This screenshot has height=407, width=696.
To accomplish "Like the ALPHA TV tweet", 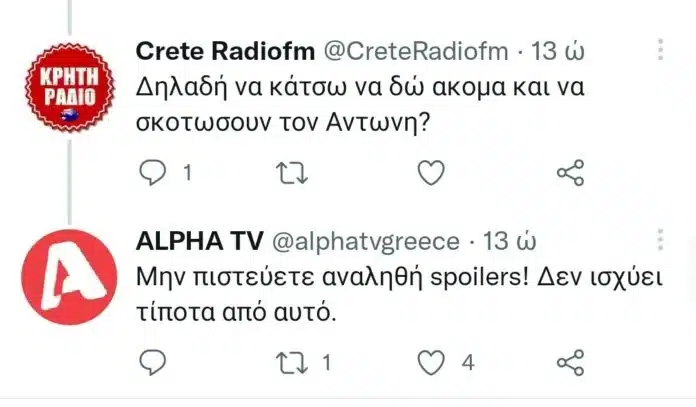I will (x=430, y=360).
